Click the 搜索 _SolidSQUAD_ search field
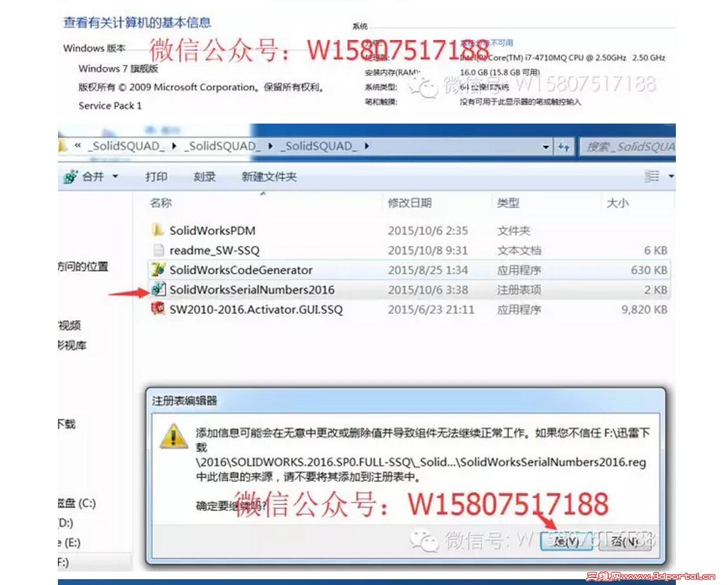This screenshot has height=585, width=728. tap(628, 147)
